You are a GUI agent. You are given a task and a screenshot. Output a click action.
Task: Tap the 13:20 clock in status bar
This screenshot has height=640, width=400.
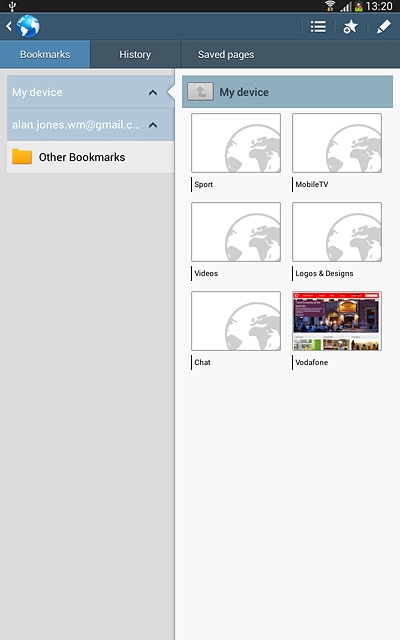click(x=379, y=6)
